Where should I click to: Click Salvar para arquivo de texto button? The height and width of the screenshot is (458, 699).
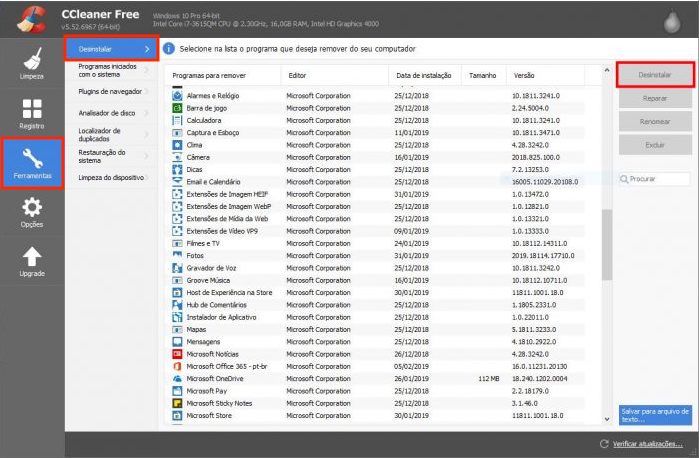click(x=655, y=415)
